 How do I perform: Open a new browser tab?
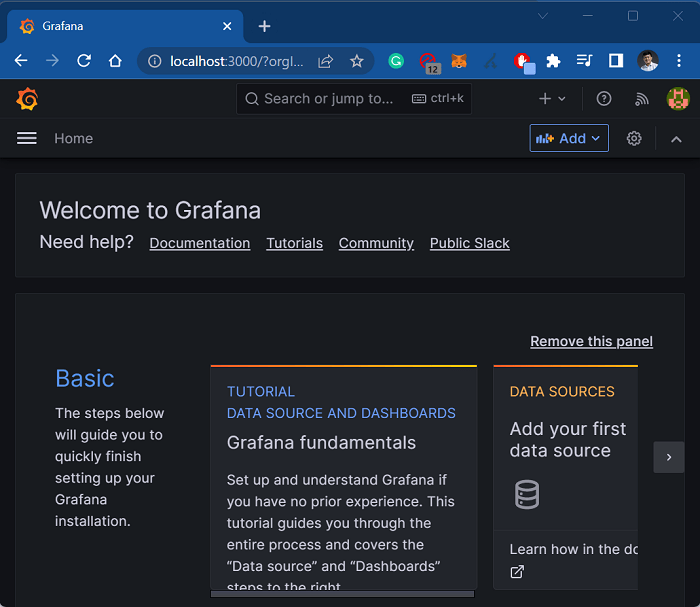(264, 26)
